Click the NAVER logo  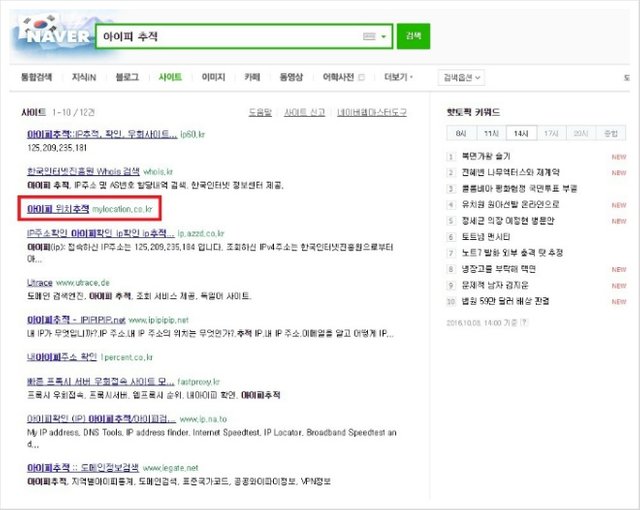pyautogui.click(x=56, y=35)
